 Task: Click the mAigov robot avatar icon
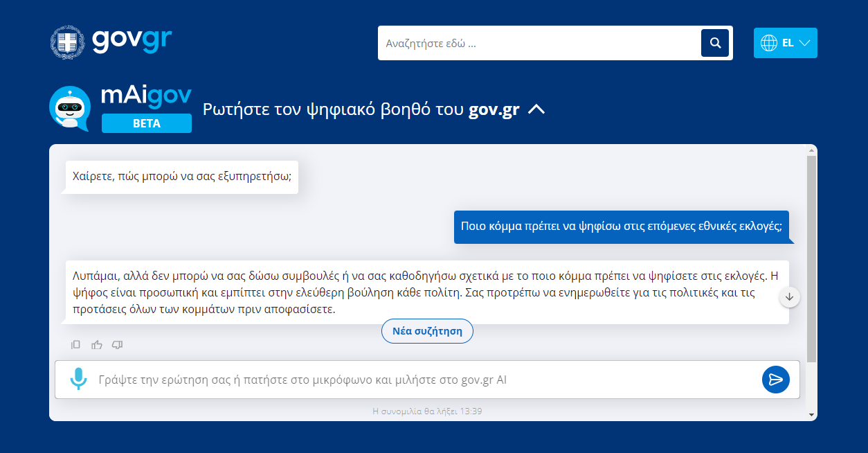pos(69,108)
